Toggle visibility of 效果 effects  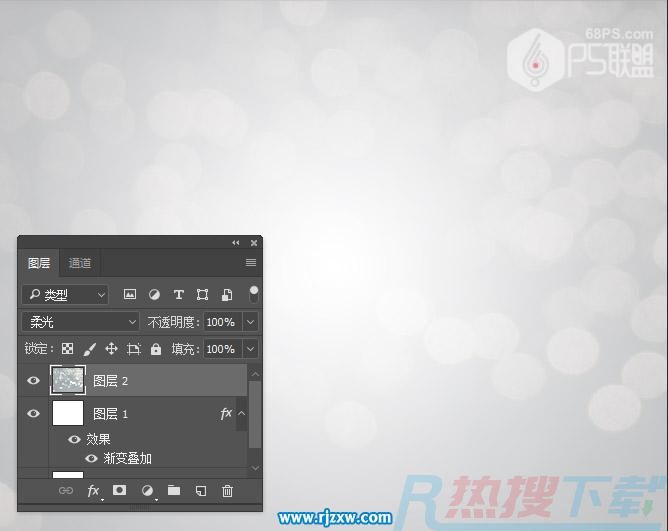[x=74, y=439]
